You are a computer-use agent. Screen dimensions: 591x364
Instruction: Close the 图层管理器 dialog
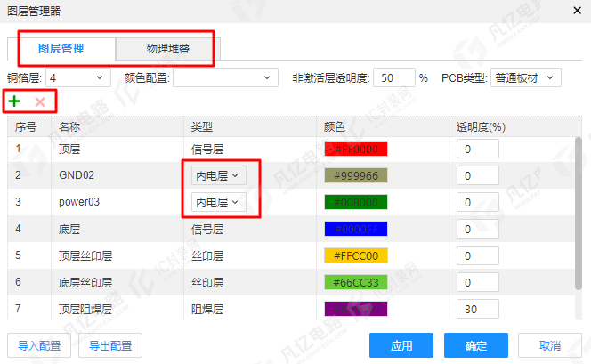coord(577,11)
